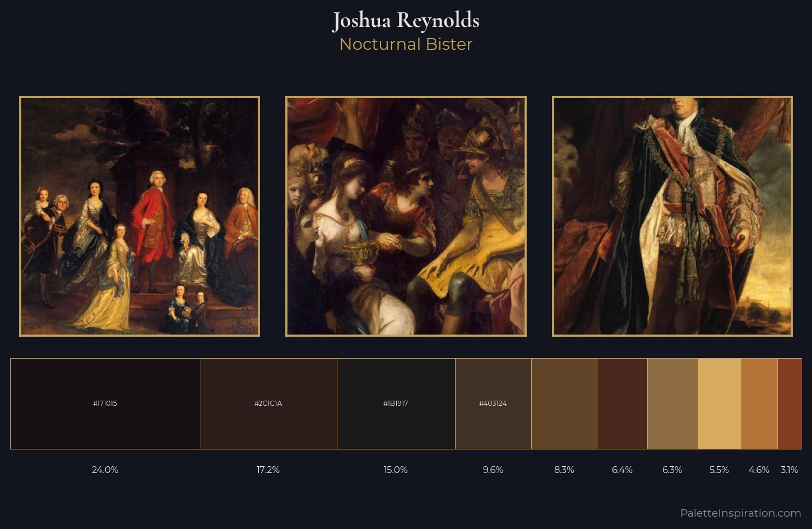Select the 5.5% golden yellow swatch
Image resolution: width=812 pixels, height=529 pixels.
click(x=720, y=403)
